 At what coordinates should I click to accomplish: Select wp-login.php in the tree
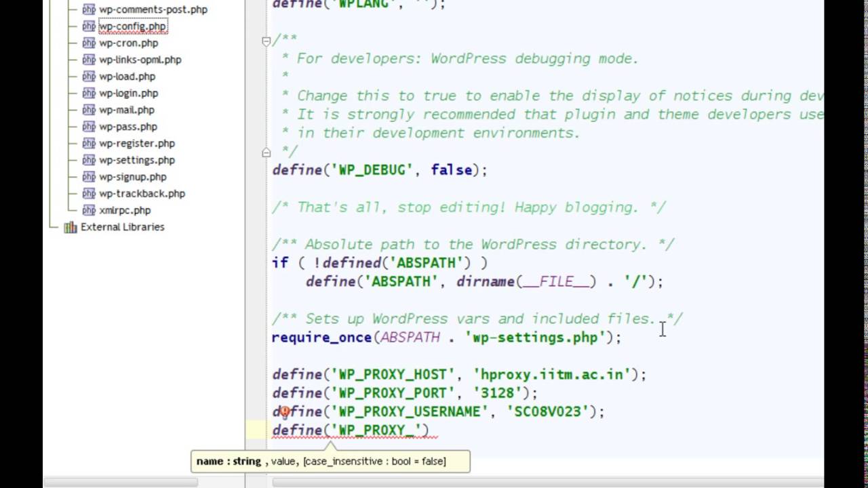[128, 93]
